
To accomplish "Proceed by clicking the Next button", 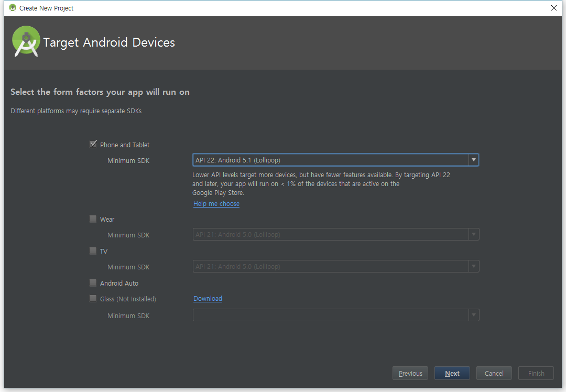I will pyautogui.click(x=452, y=373).
